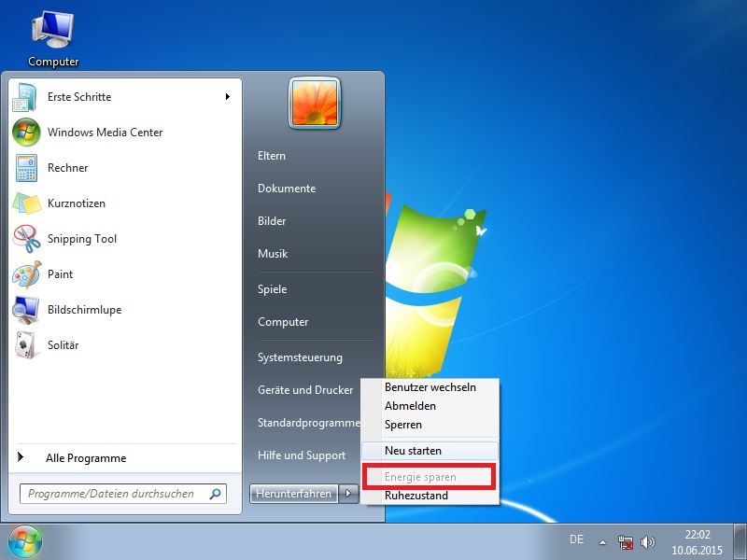This screenshot has width=747, height=560.
Task: Expand the Erste Schritte submenu arrow
Action: 228,97
